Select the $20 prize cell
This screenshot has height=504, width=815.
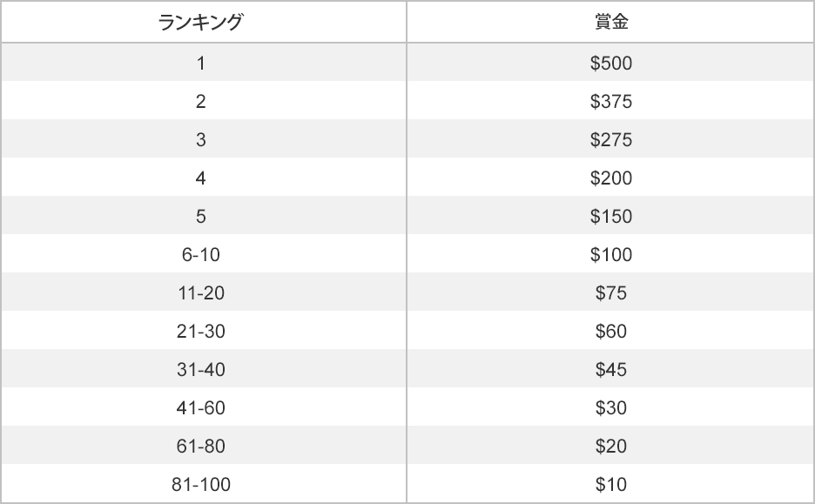(x=611, y=446)
